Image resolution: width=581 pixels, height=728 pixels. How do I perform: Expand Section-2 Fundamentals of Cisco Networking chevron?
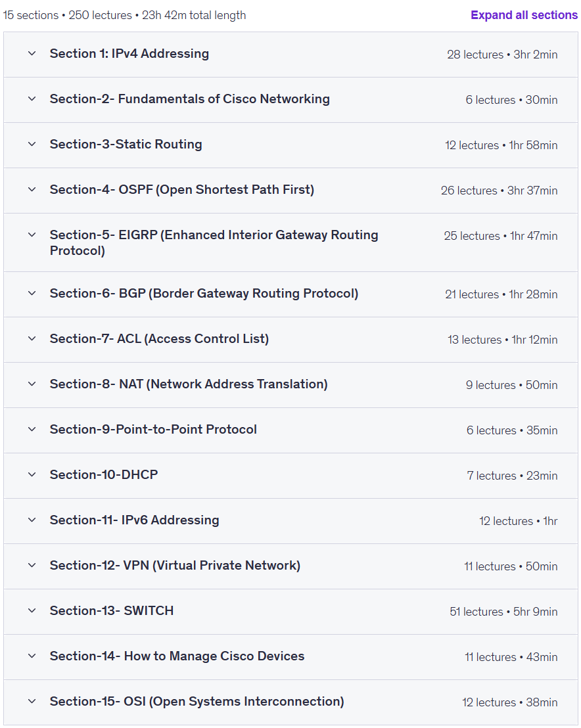pyautogui.click(x=32, y=99)
